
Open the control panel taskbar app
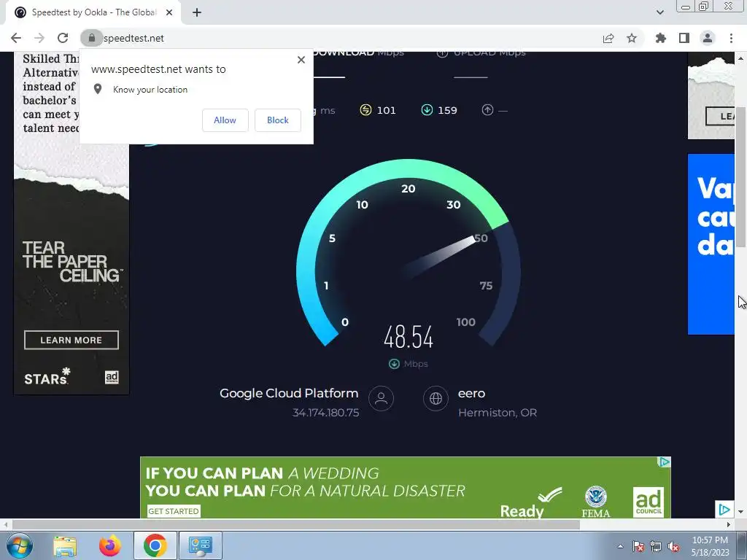(200, 545)
